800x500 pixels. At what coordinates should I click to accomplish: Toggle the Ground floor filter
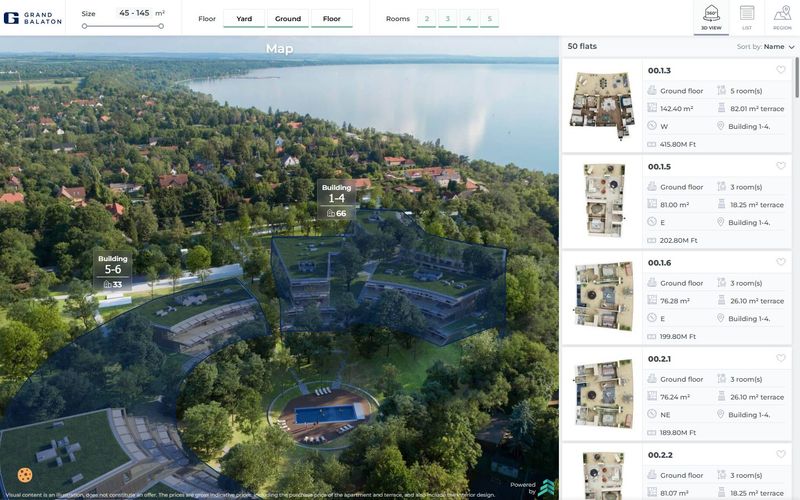pyautogui.click(x=288, y=18)
